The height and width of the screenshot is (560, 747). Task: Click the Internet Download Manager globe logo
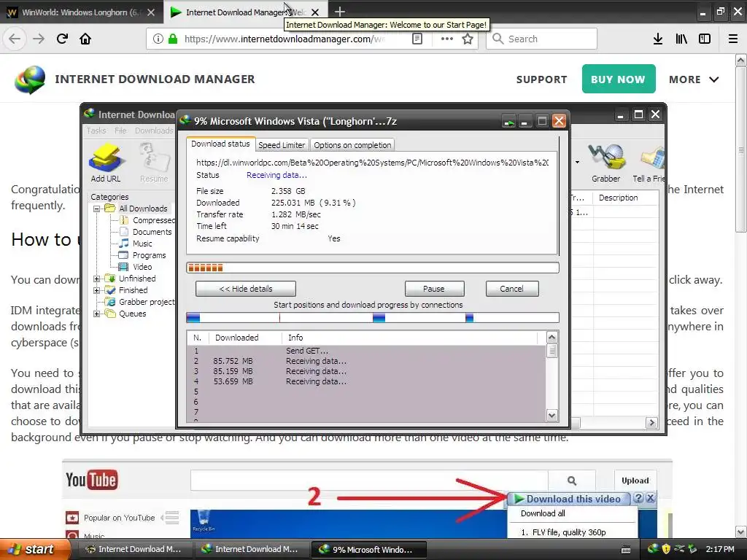pyautogui.click(x=30, y=79)
